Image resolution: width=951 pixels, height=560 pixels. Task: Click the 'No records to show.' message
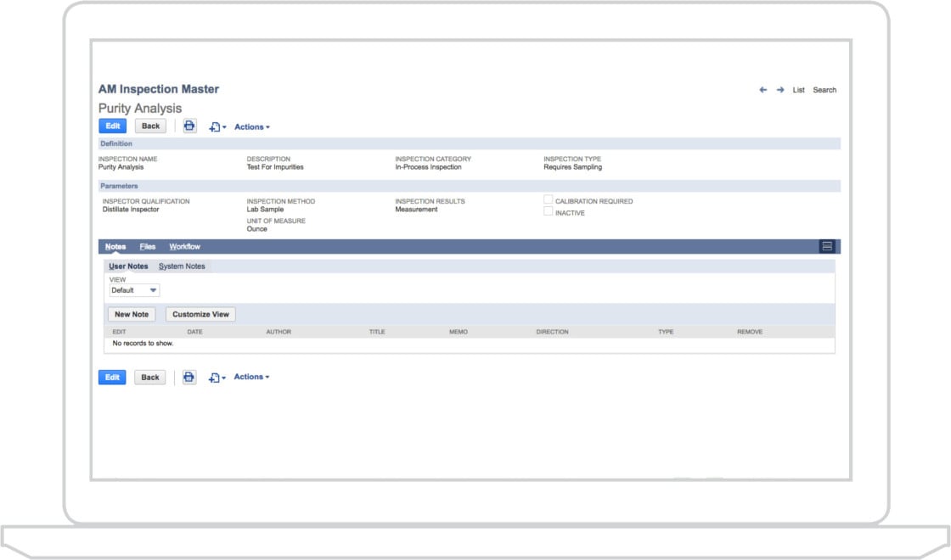click(x=143, y=344)
